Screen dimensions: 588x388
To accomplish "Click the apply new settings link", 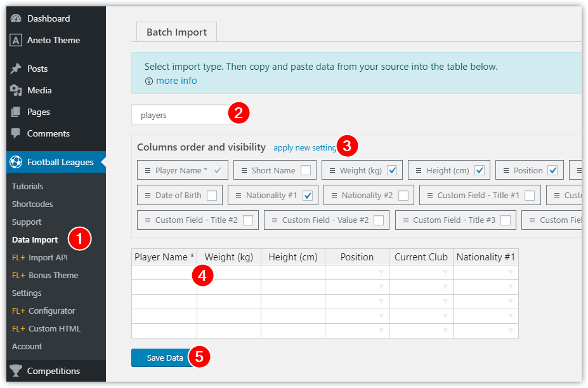I will [305, 147].
